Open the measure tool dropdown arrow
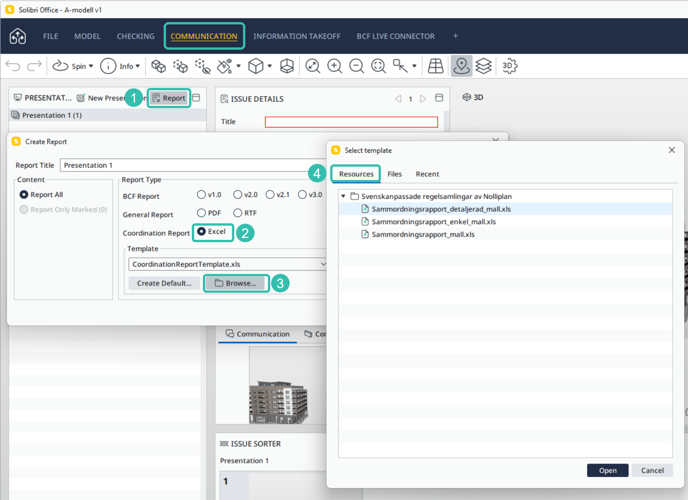Image resolution: width=688 pixels, height=500 pixels. point(414,66)
